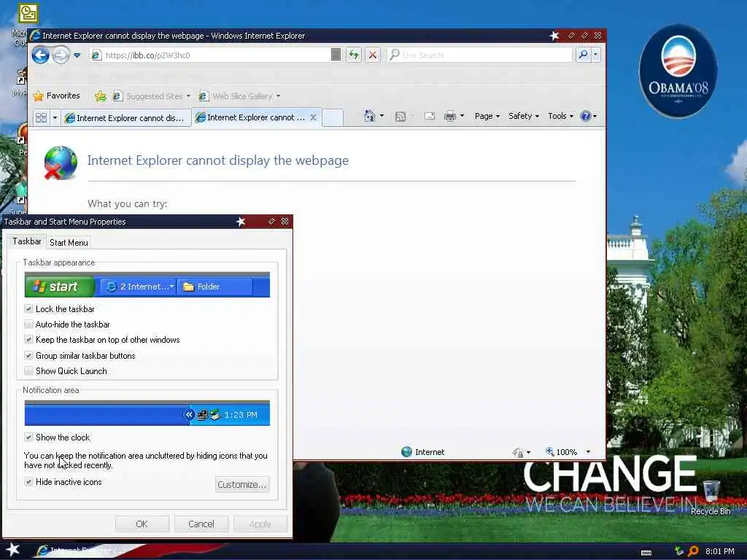Screen dimensions: 747x560
Task: Click the Home icon in command bar
Action: (369, 116)
